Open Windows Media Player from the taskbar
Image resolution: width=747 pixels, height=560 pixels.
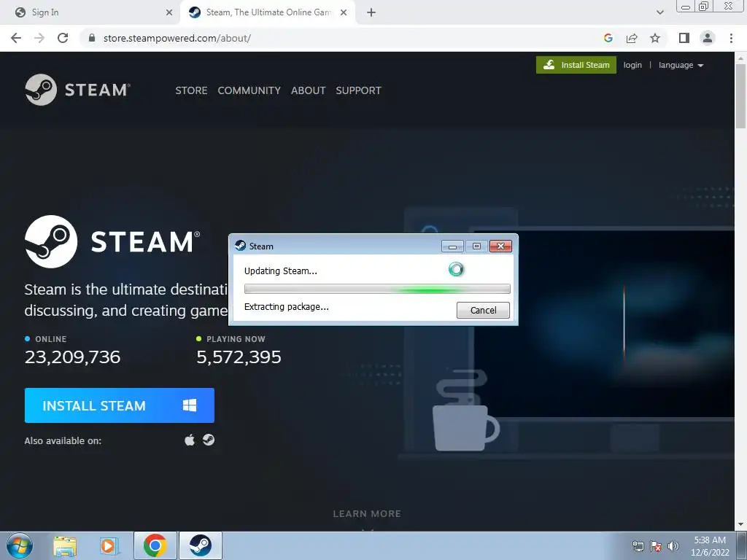[109, 545]
